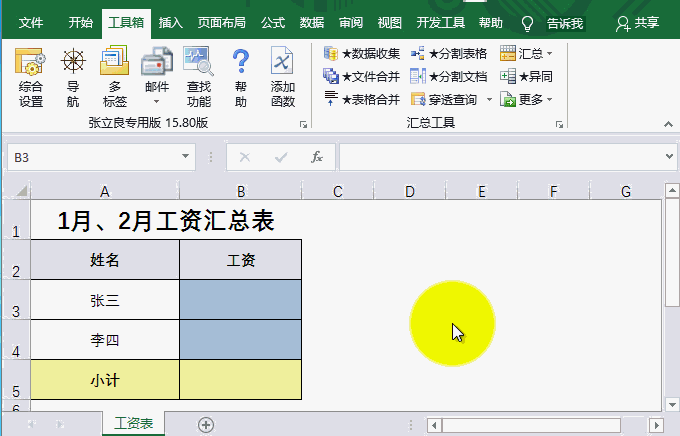Image resolution: width=680 pixels, height=436 pixels.
Task: Click the 共享 share button
Action: [638, 22]
